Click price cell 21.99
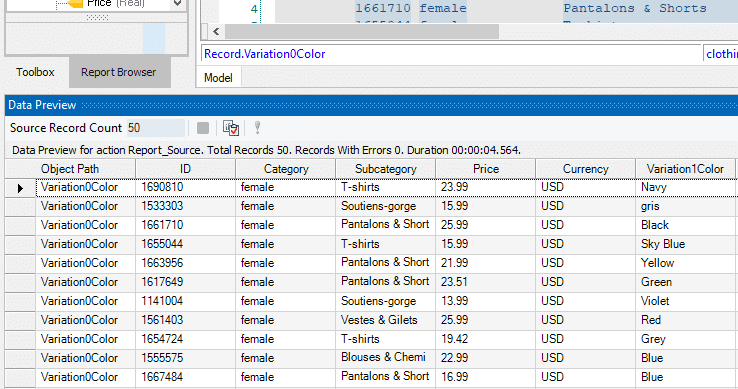The height and width of the screenshot is (389, 738). tap(486, 263)
